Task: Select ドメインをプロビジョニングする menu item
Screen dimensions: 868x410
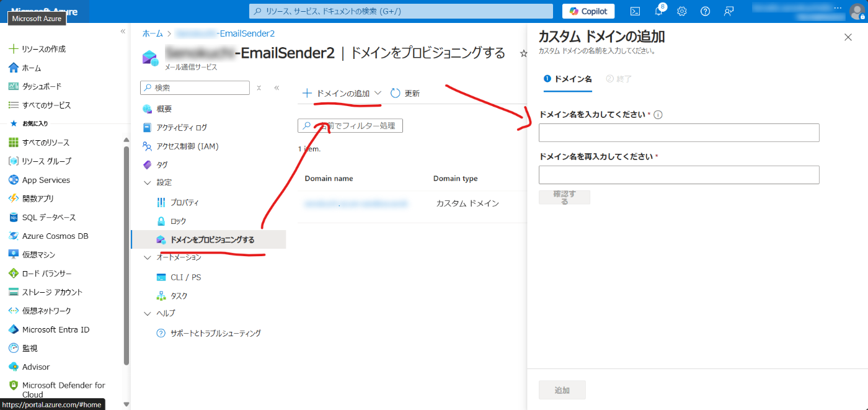Action: pyautogui.click(x=208, y=239)
